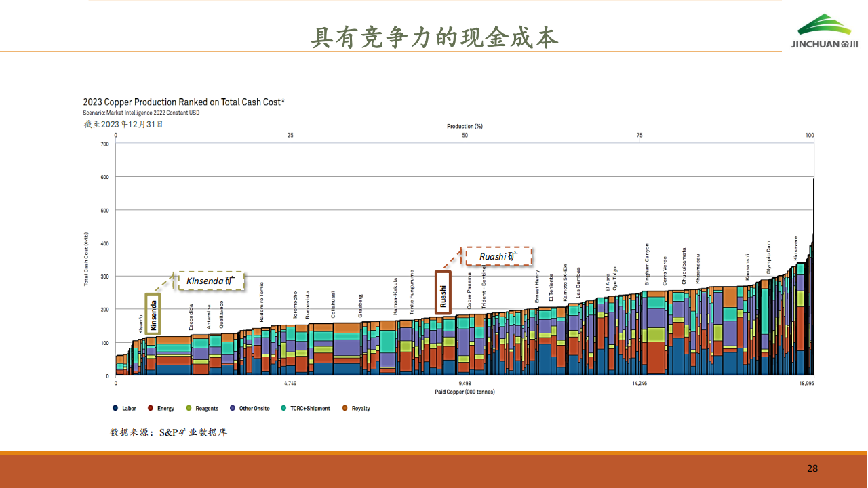
Task: Click the 700 value on the cost axis
Action: (104, 144)
